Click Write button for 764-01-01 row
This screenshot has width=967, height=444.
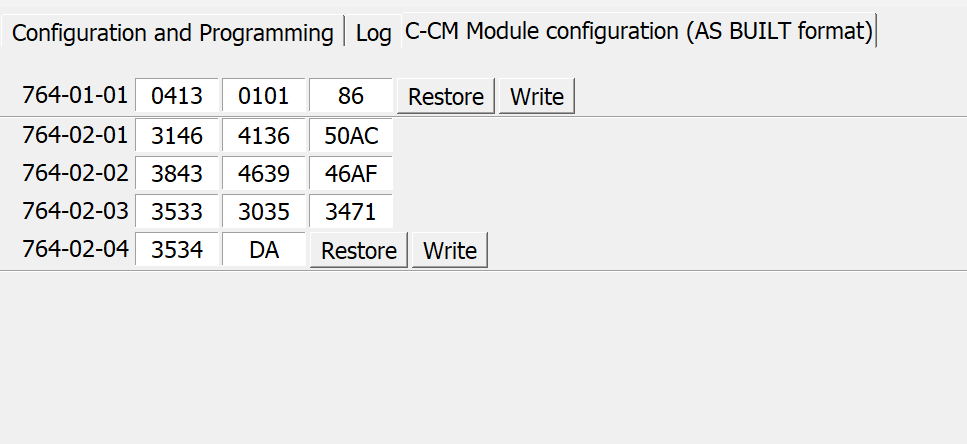coord(537,96)
